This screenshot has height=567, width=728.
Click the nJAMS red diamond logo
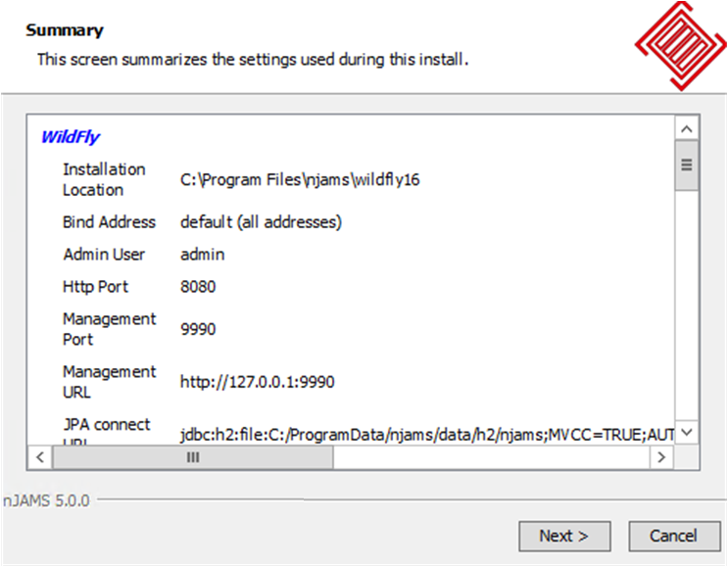(681, 46)
